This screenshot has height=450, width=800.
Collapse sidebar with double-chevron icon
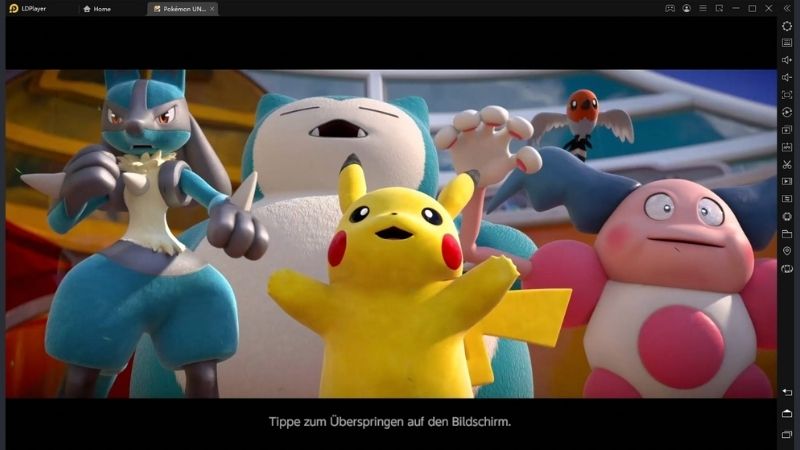(787, 8)
